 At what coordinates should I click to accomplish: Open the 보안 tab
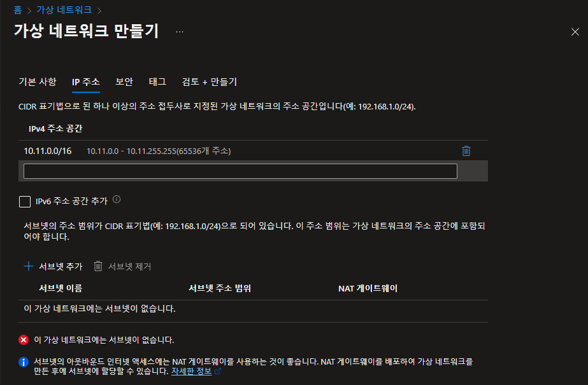click(x=124, y=81)
